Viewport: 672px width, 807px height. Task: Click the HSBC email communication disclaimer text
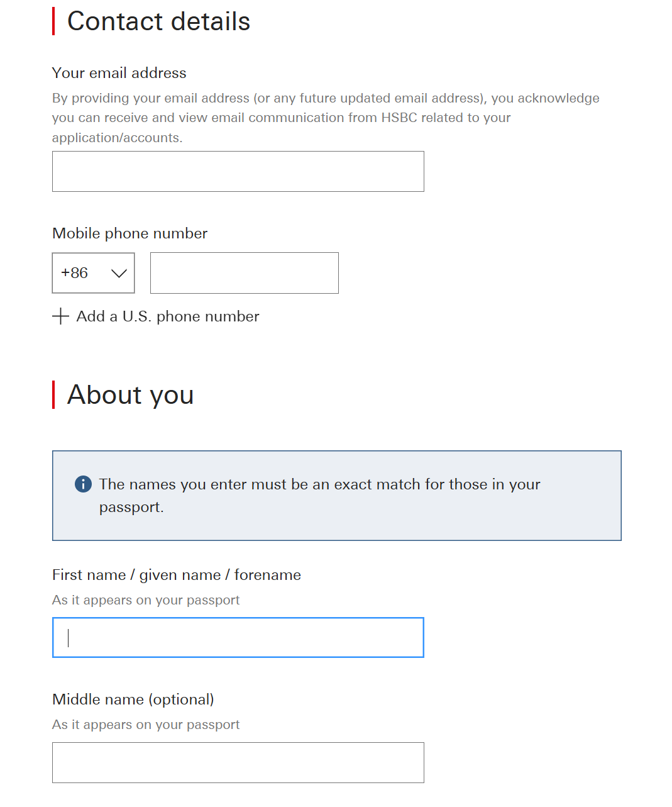click(x=325, y=118)
